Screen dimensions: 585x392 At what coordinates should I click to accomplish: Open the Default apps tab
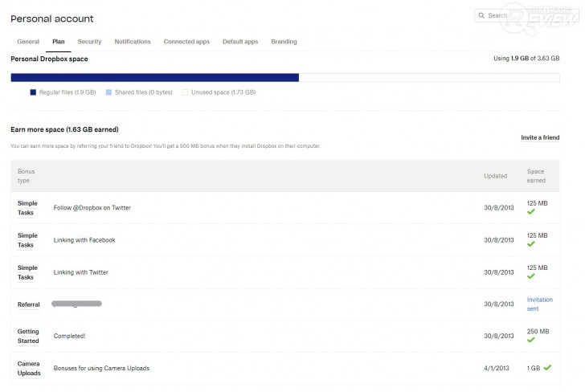[x=240, y=42]
